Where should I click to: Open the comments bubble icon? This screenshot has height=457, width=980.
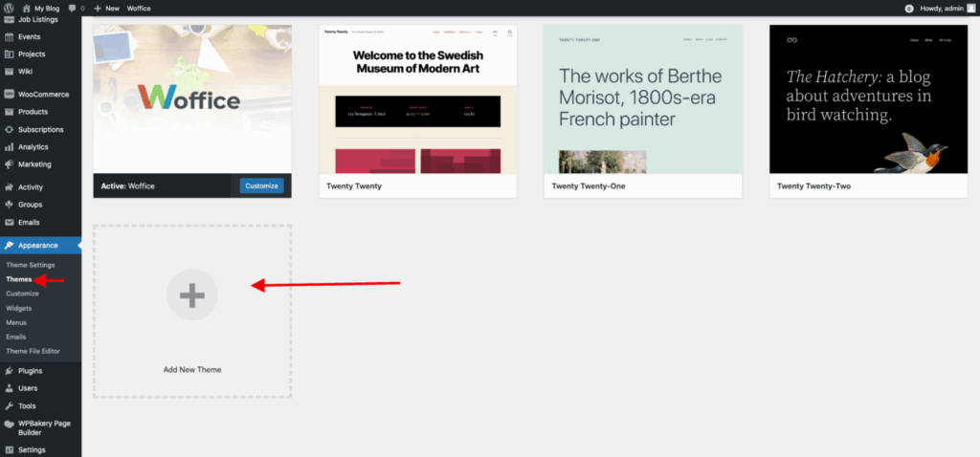[73, 8]
